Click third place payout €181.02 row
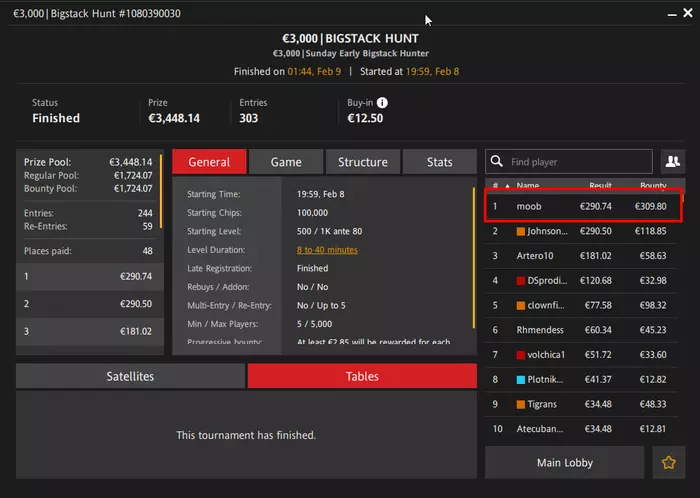This screenshot has width=700, height=498. [90, 332]
